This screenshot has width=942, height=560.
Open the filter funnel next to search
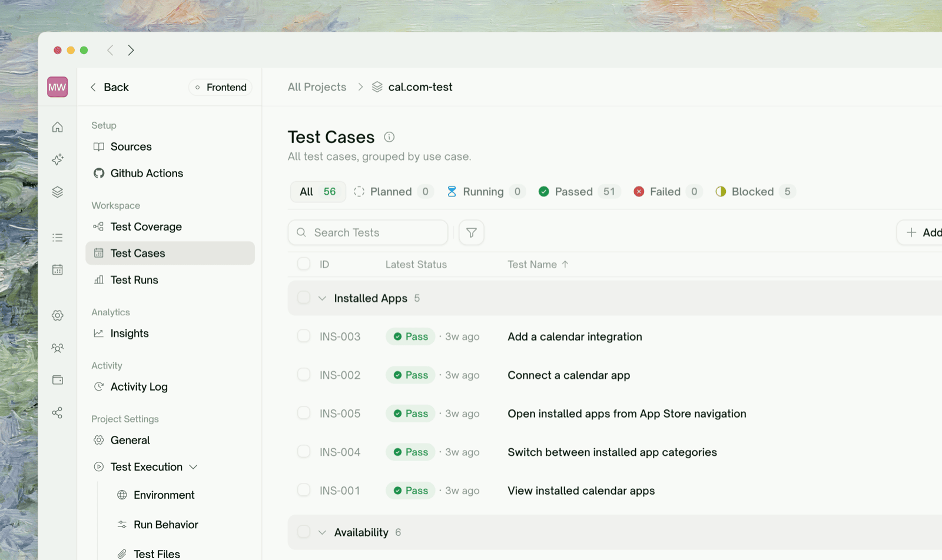(471, 232)
